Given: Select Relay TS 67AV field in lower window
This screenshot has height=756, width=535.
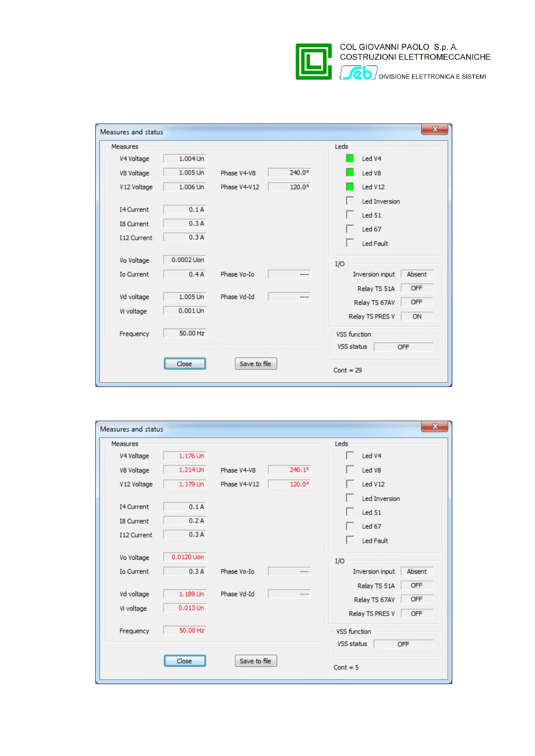Looking at the screenshot, I should (x=417, y=599).
